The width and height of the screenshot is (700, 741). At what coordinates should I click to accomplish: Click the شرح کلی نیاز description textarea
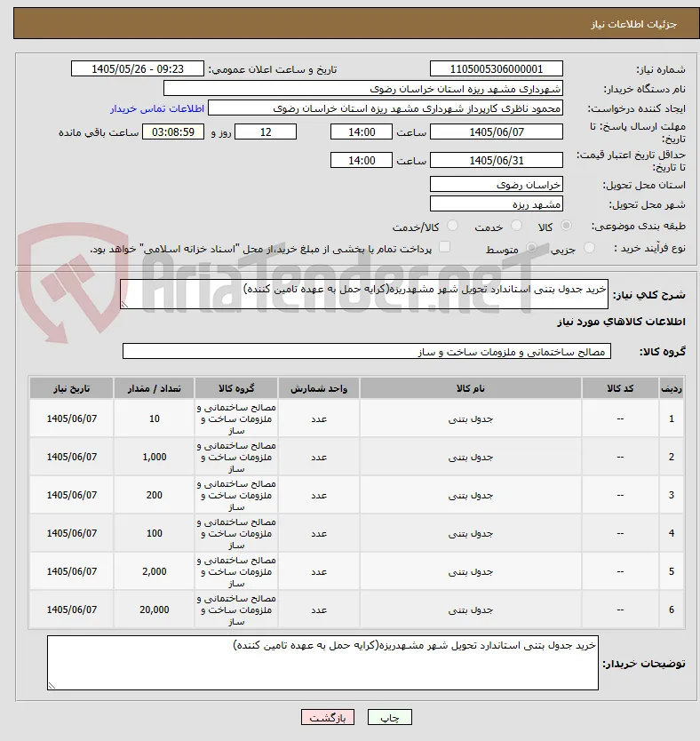[x=364, y=294]
